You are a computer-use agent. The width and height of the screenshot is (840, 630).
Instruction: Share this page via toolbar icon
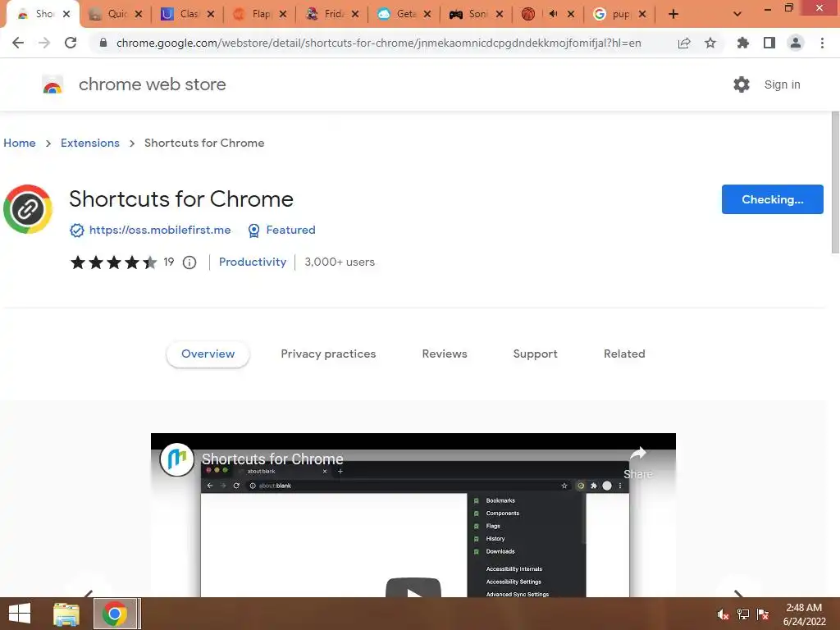point(684,43)
